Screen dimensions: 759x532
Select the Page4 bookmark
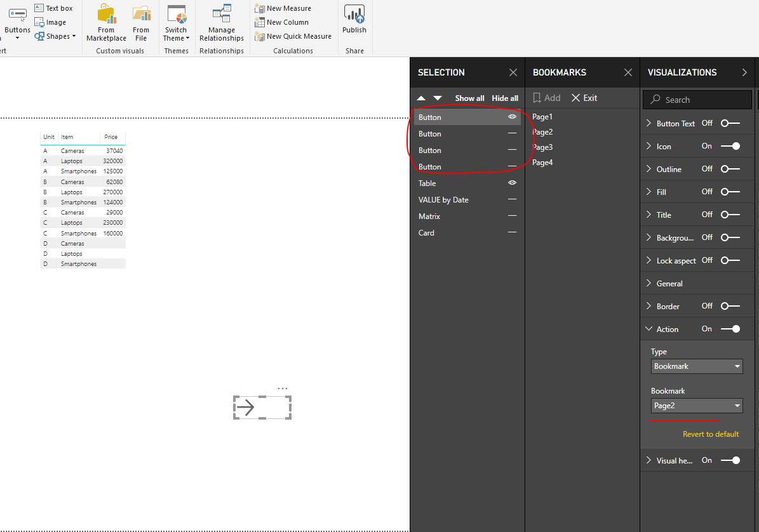point(542,163)
